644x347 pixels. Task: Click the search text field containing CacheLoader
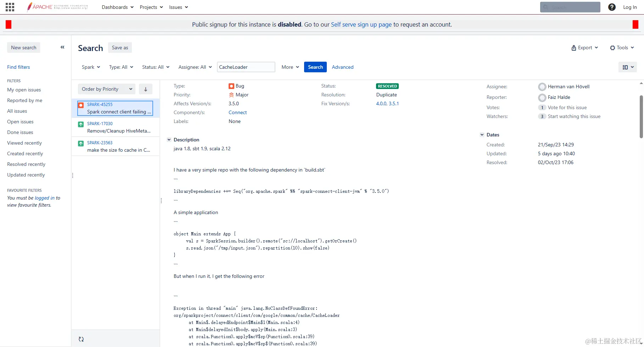(246, 67)
